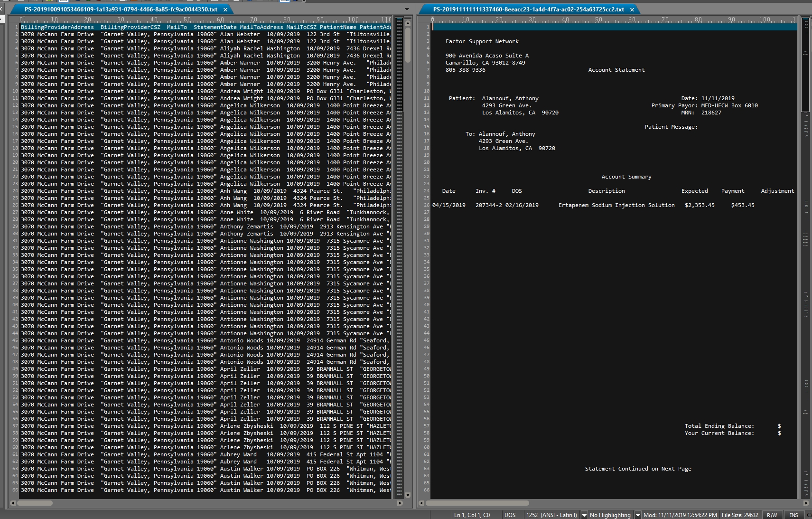Click 'Statement Continued on Next Page' text
This screenshot has height=519, width=812.
click(x=638, y=469)
